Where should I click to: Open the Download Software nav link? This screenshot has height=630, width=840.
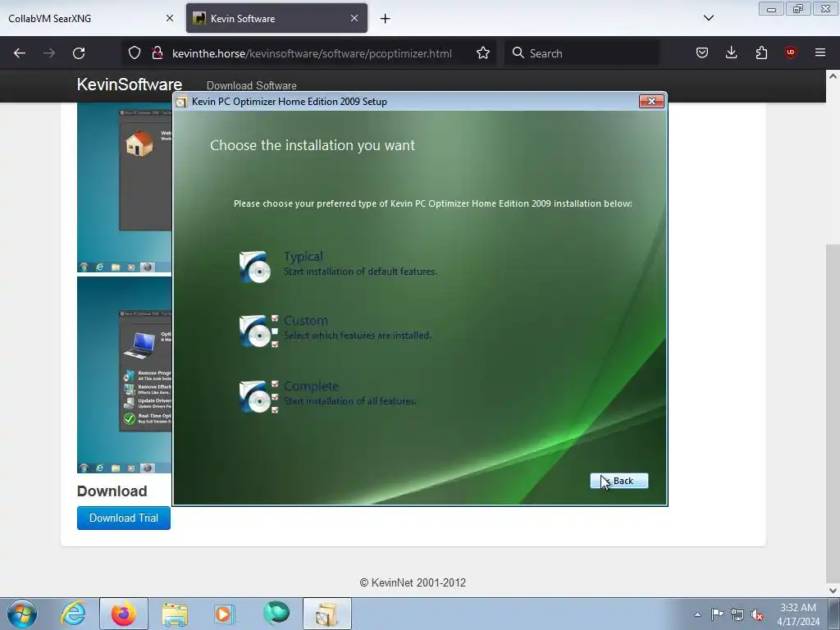click(251, 85)
